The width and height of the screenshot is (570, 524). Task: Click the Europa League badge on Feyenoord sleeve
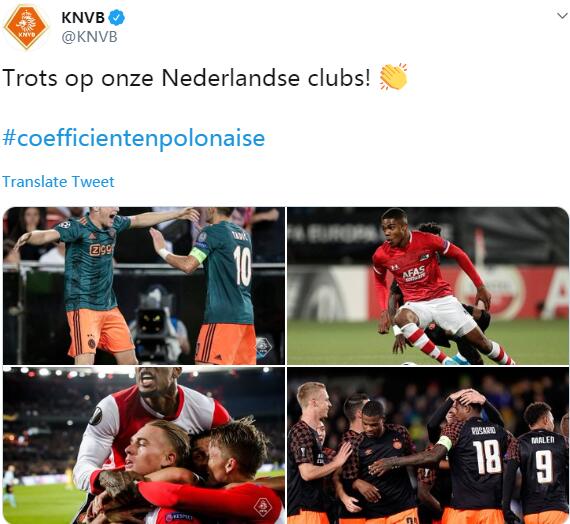point(96,416)
